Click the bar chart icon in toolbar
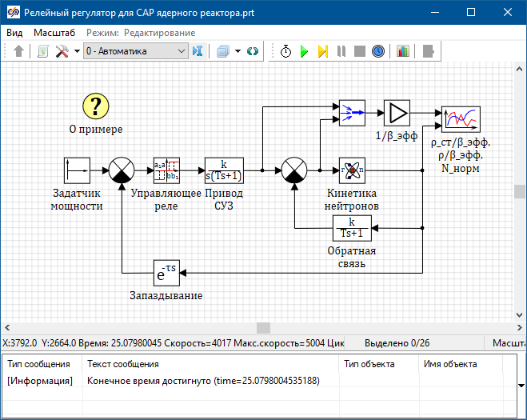527x420 pixels. [403, 51]
